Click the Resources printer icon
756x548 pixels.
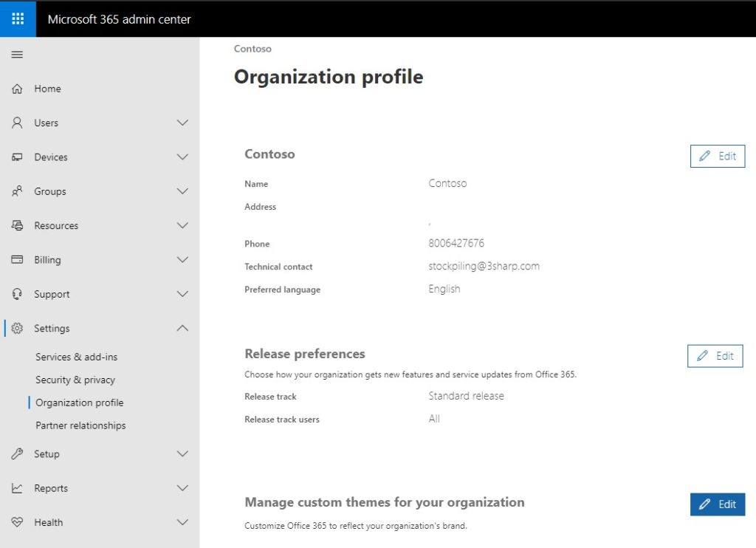17,226
